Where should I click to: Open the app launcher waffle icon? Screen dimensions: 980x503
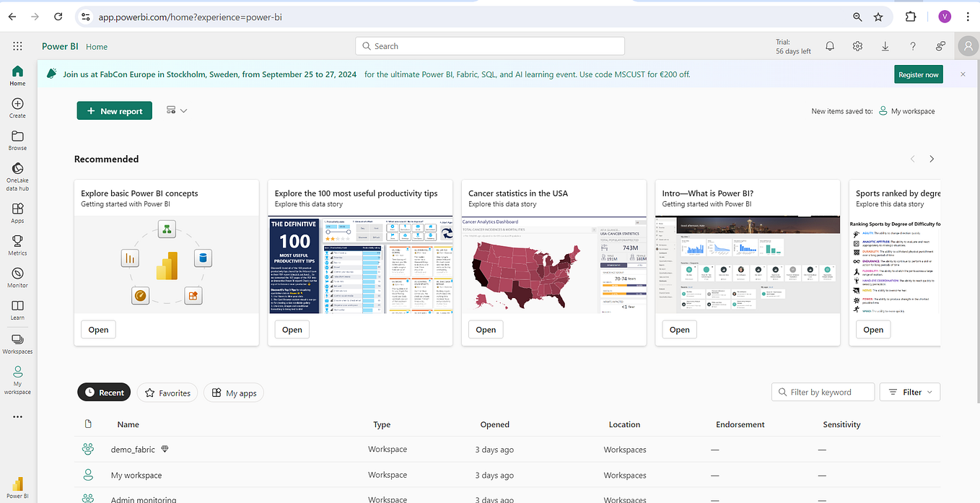(17, 46)
